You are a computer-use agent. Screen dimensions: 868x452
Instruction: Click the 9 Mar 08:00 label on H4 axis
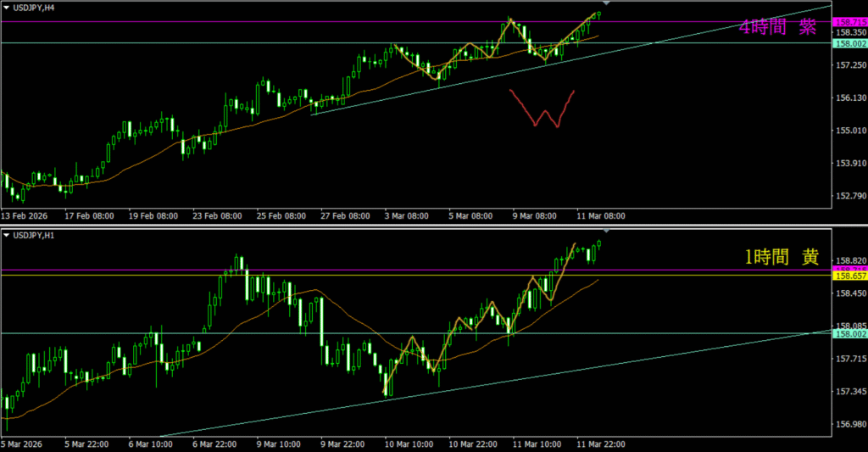click(533, 216)
